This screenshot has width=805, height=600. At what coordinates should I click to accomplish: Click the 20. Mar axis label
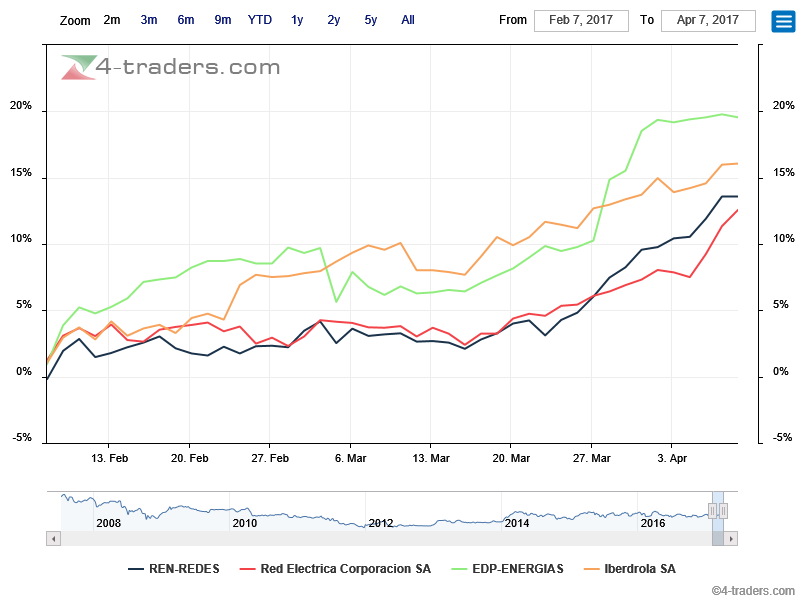[511, 458]
